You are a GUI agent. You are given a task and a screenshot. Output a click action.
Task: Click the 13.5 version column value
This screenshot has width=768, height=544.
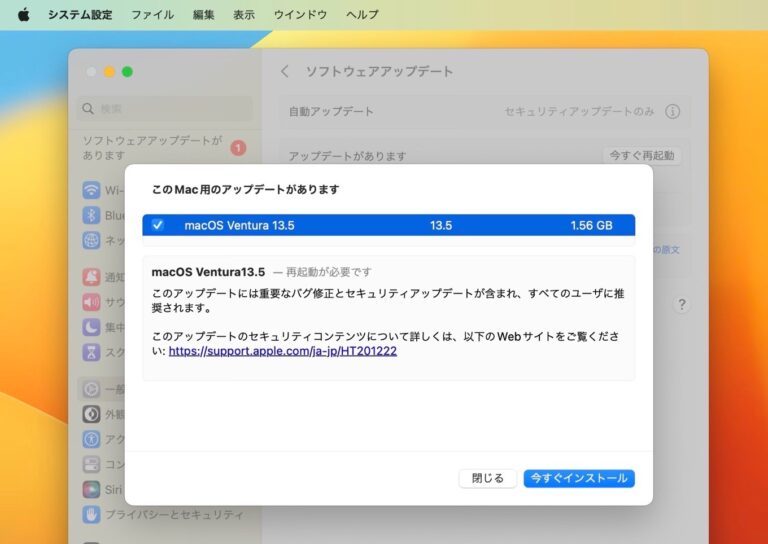tap(441, 225)
